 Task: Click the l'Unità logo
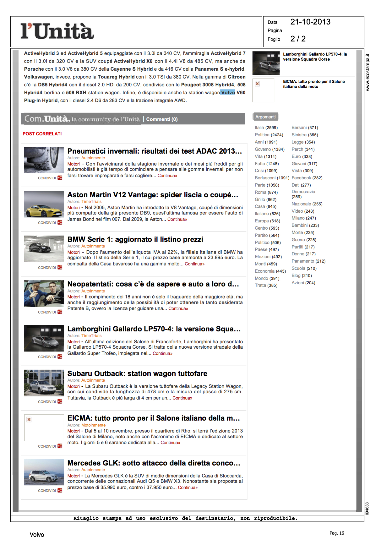coord(57,31)
